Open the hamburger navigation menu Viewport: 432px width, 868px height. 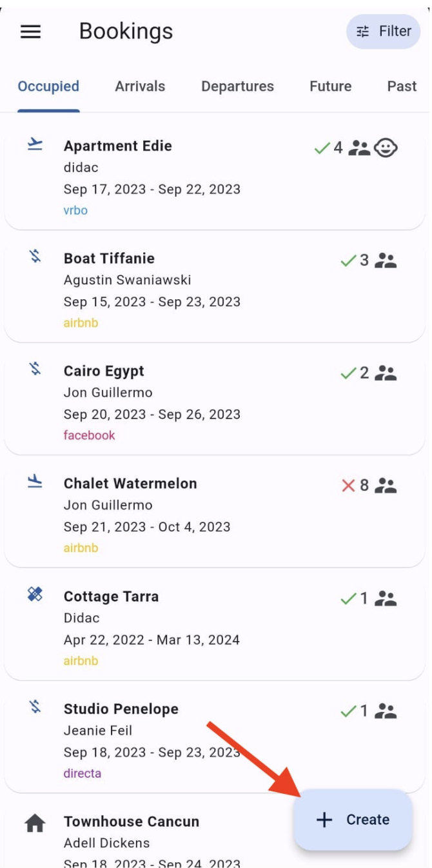tap(30, 31)
